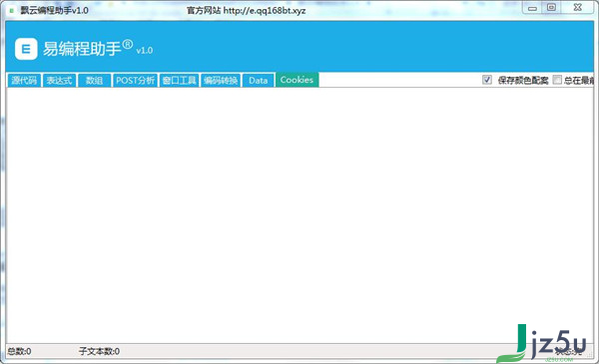Minimize the 飘云编程助手 window
Image resolution: width=599 pixels, height=364 pixels.
532,8
